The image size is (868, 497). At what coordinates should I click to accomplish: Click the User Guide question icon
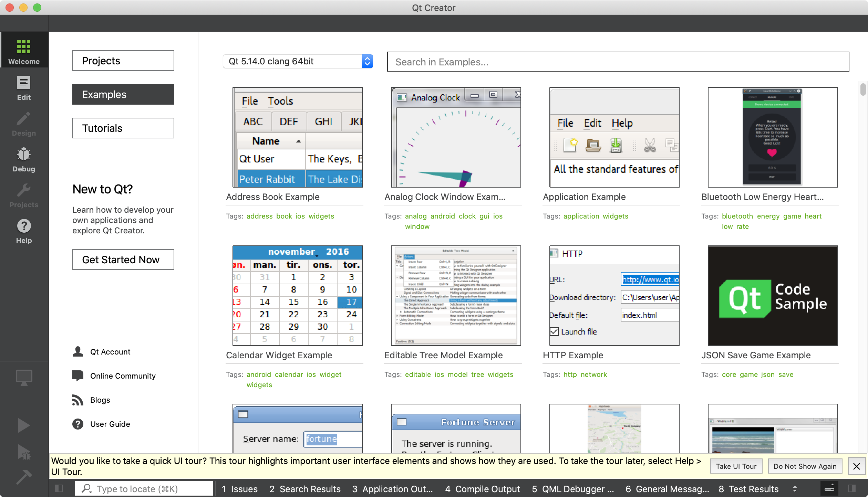78,424
